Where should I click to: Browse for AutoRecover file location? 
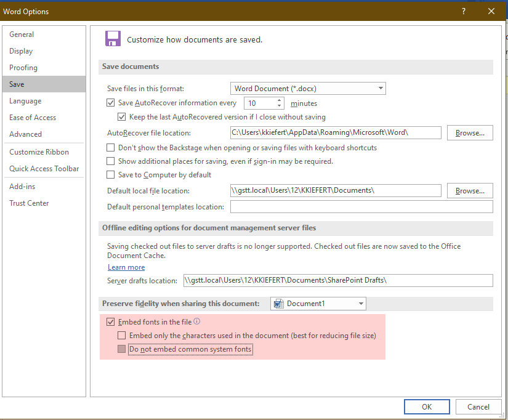tap(470, 133)
